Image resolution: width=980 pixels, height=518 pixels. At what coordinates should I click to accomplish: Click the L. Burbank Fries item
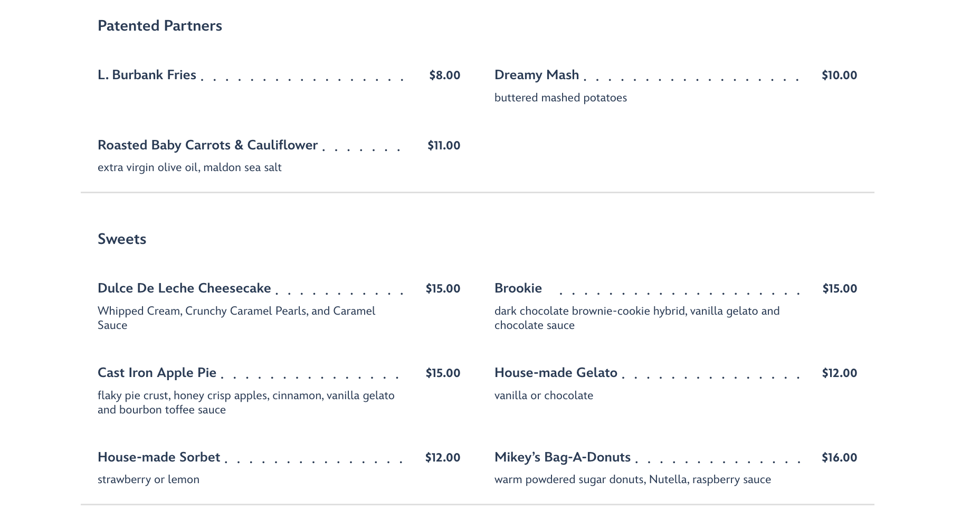click(147, 75)
